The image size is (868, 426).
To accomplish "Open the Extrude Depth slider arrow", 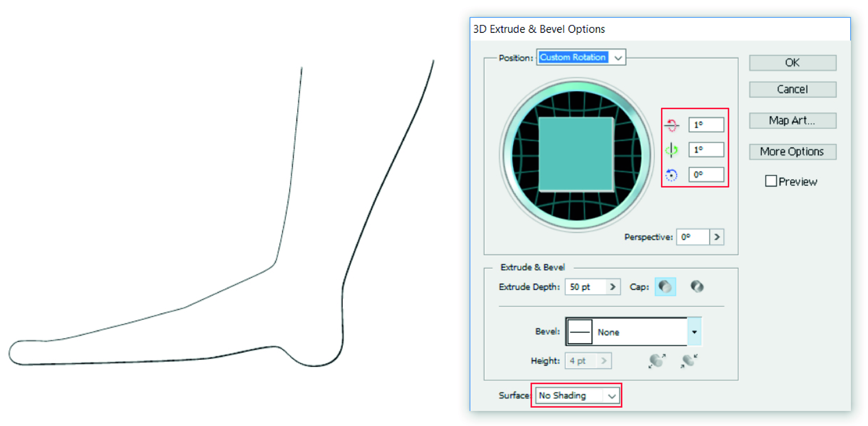I will 613,287.
